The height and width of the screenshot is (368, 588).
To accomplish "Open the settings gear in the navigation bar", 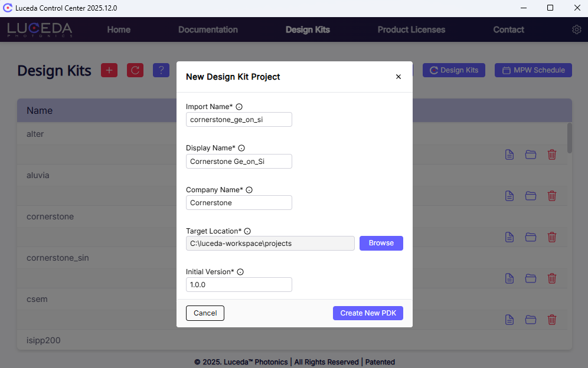I will click(576, 29).
